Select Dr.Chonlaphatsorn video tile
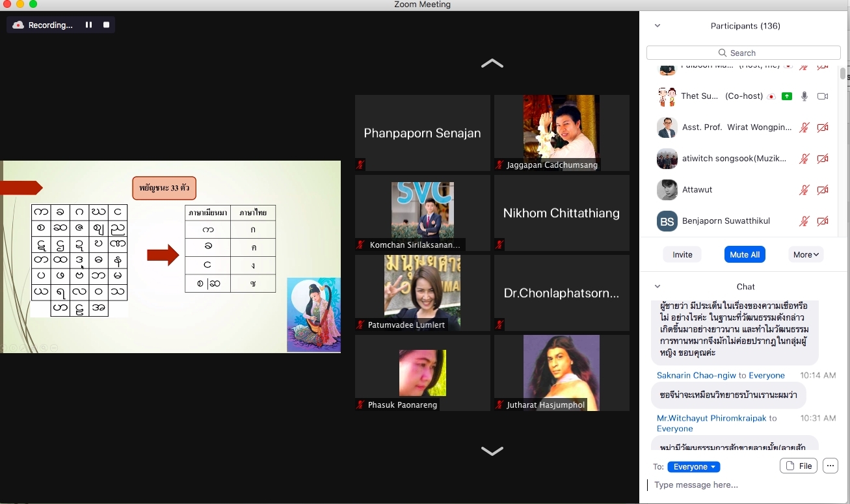The image size is (850, 504). pos(562,293)
